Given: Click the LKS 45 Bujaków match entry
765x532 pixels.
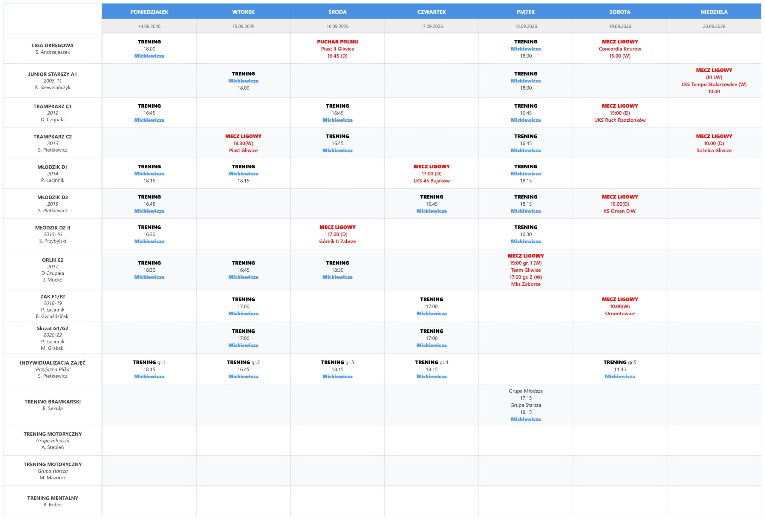Looking at the screenshot, I should (432, 173).
